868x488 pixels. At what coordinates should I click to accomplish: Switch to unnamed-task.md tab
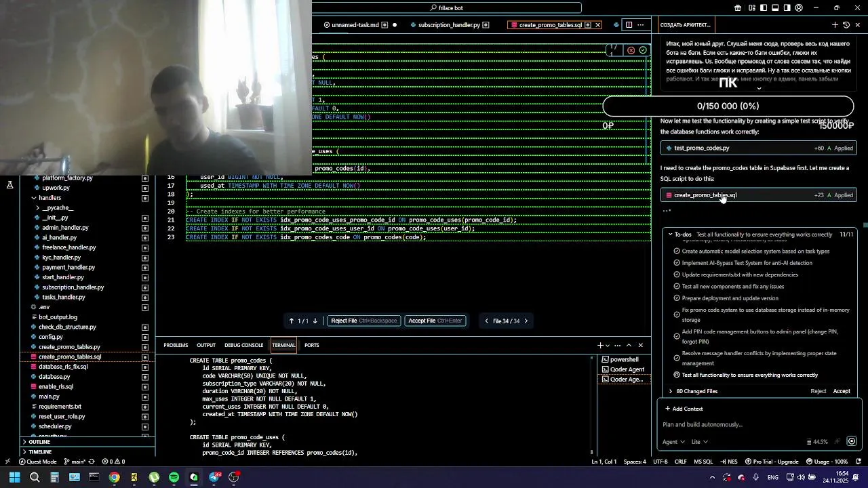point(355,25)
